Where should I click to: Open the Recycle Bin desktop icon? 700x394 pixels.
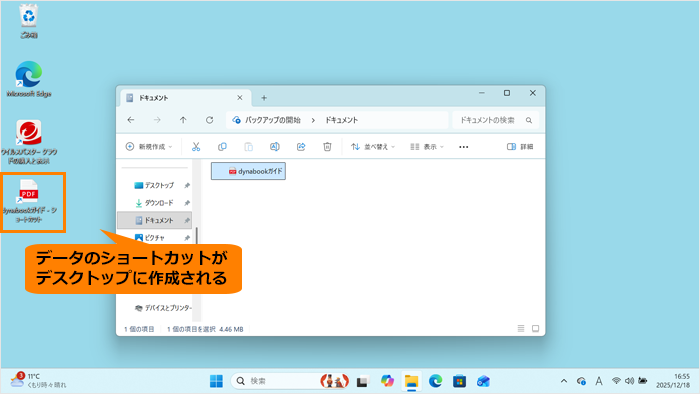point(29,21)
